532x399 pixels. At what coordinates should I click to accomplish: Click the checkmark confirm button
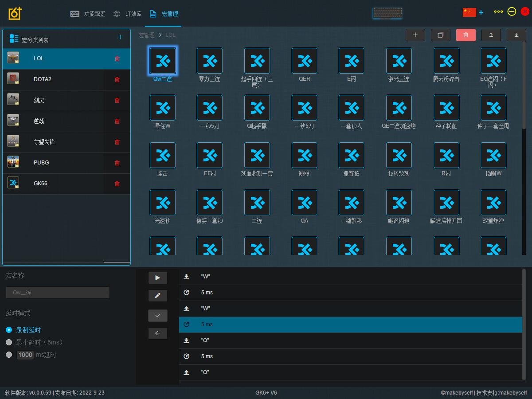[157, 315]
